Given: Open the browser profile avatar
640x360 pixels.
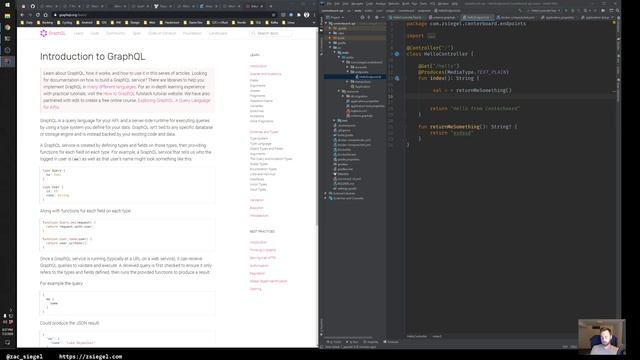Looking at the screenshot, I should click(307, 15).
